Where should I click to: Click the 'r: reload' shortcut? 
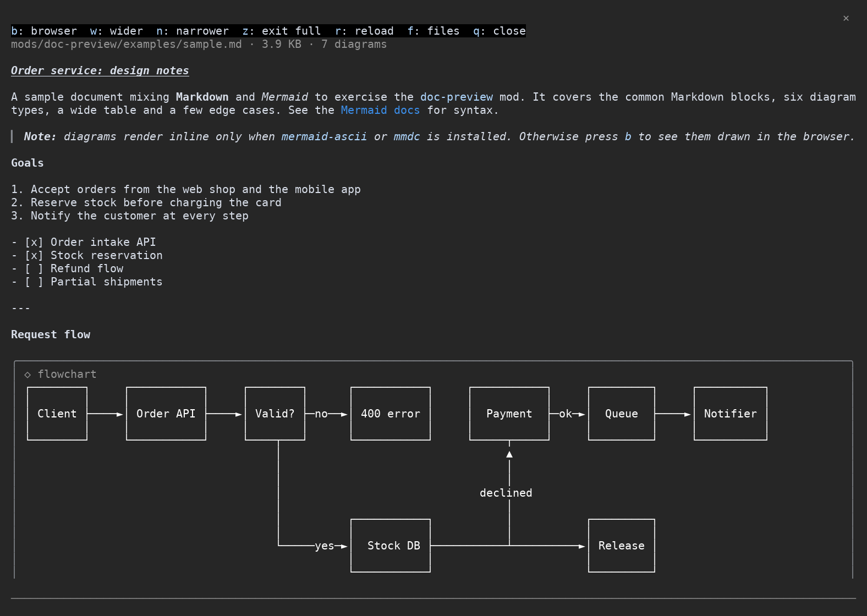click(365, 31)
